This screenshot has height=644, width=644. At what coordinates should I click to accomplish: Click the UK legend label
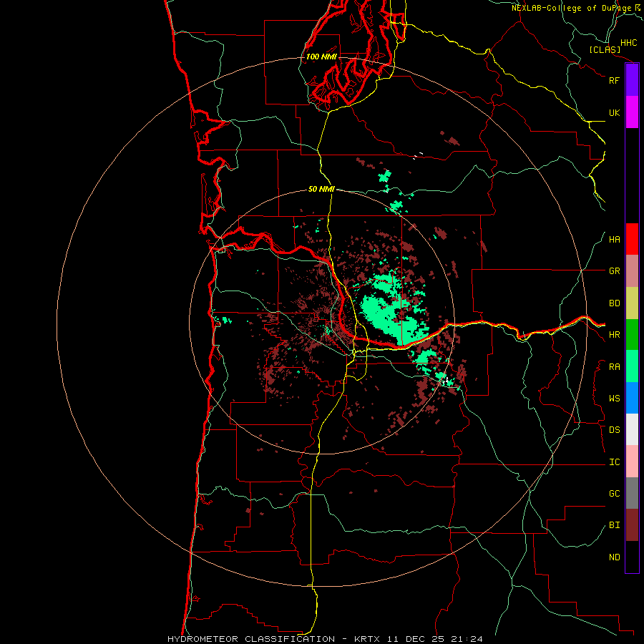pyautogui.click(x=614, y=112)
